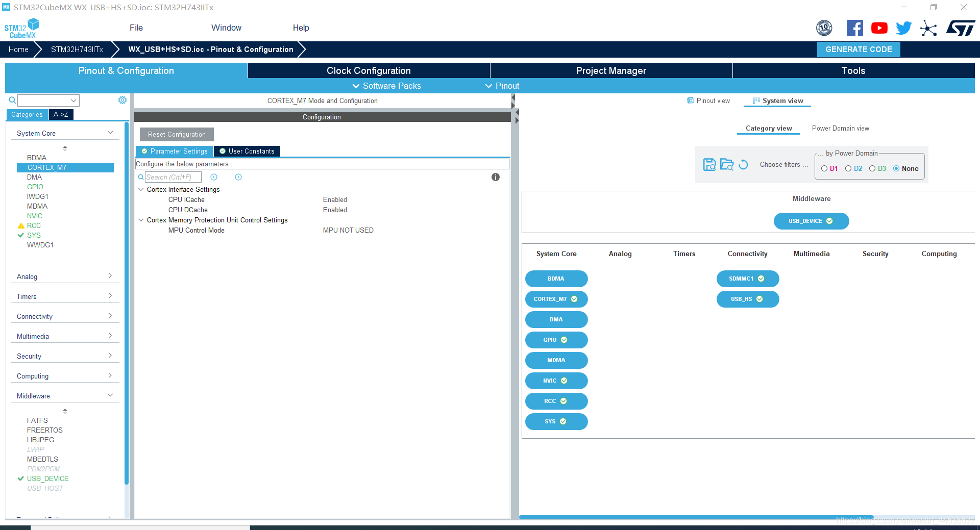Load a saved filter with folder icon
This screenshot has width=980, height=530.
click(727, 164)
